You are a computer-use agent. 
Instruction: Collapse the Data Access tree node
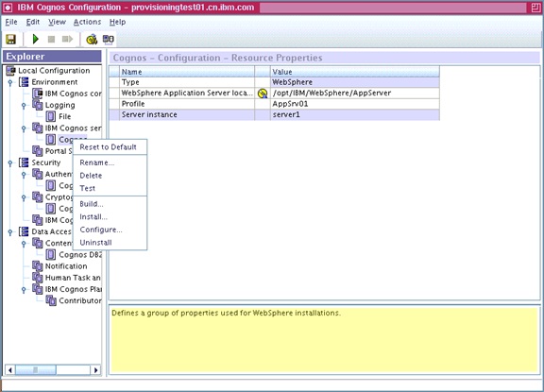(x=10, y=232)
